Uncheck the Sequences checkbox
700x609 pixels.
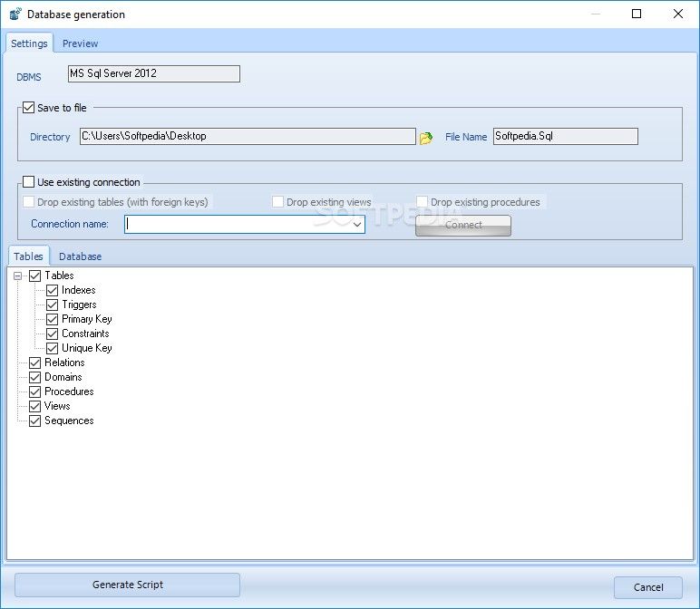[x=34, y=420]
